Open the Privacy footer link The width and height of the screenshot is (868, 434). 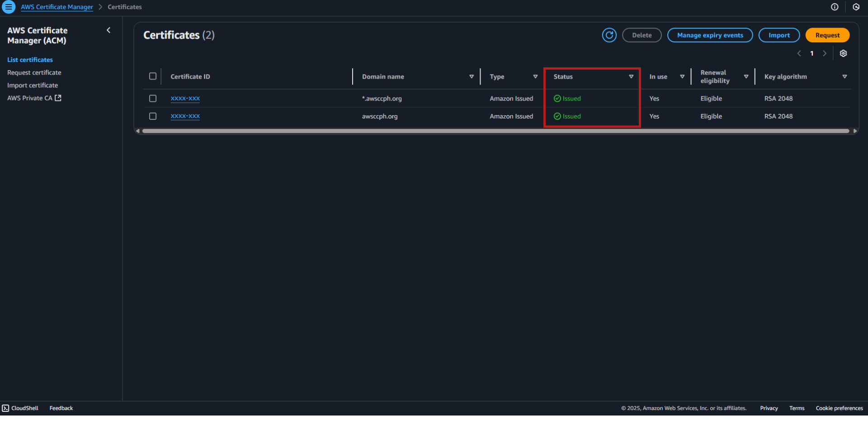click(x=769, y=408)
